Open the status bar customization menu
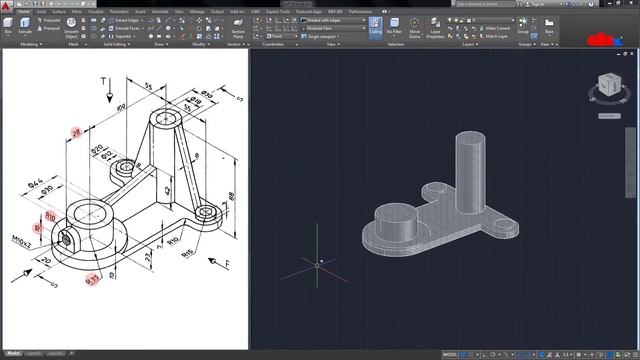Viewport: 640px width, 360px height. click(635, 355)
